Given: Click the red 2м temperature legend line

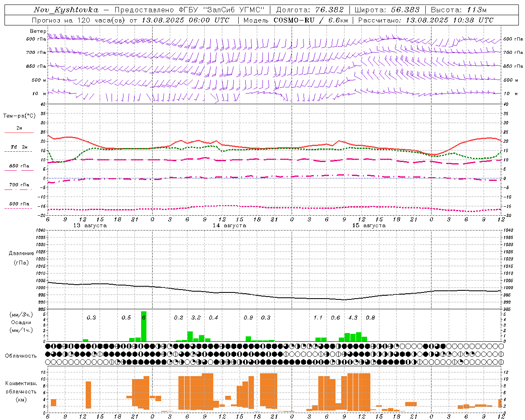Looking at the screenshot, I should point(19,132).
